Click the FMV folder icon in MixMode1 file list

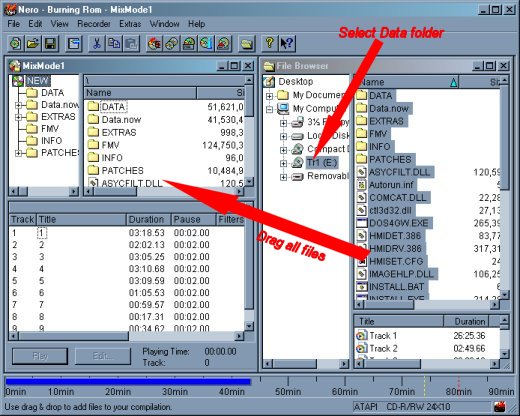[x=93, y=145]
